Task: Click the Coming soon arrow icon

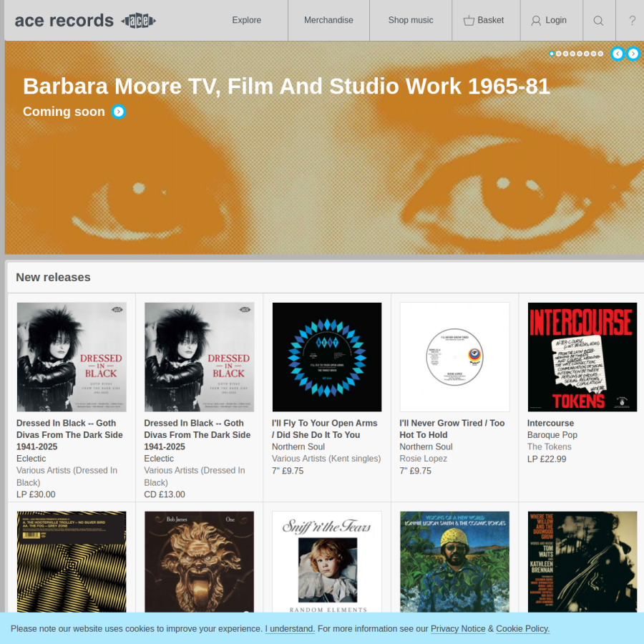Action: click(119, 112)
